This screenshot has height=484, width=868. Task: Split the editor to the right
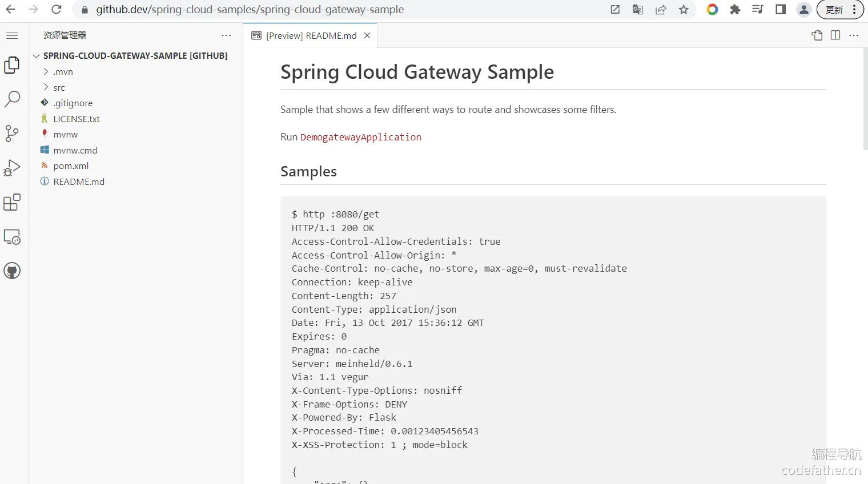835,35
